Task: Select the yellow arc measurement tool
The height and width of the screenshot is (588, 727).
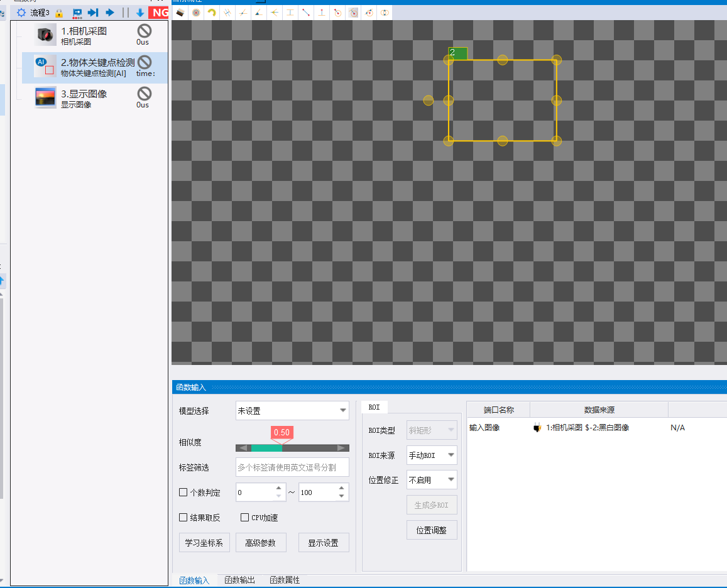Action: [x=211, y=13]
